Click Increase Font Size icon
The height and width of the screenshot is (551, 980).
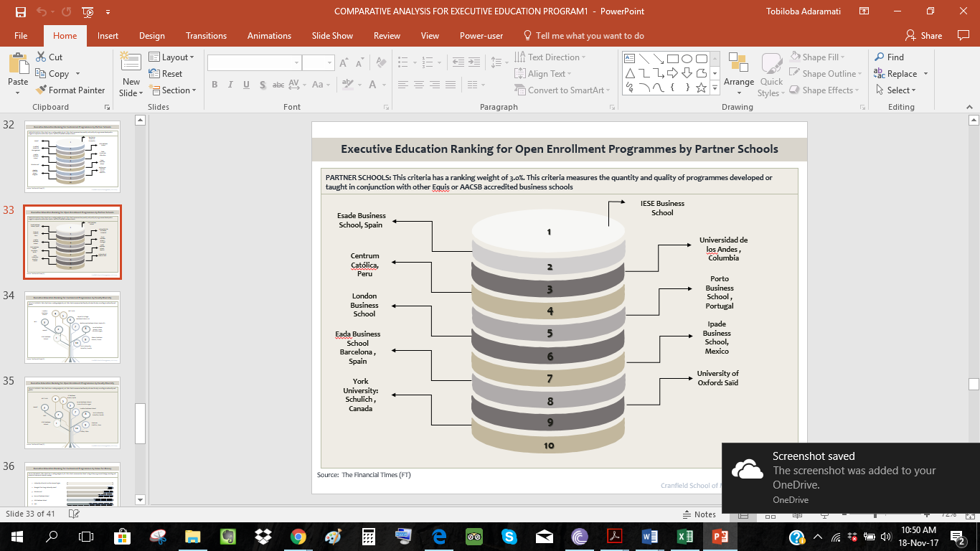344,63
